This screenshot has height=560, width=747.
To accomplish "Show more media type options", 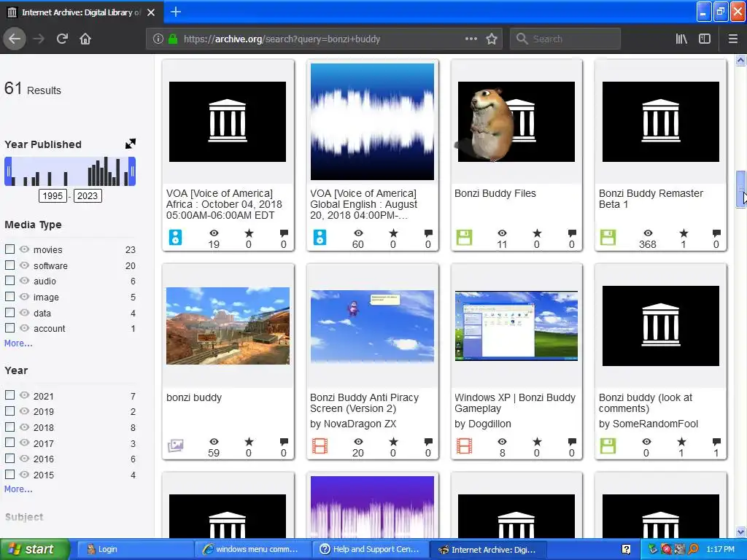I will coord(18,343).
